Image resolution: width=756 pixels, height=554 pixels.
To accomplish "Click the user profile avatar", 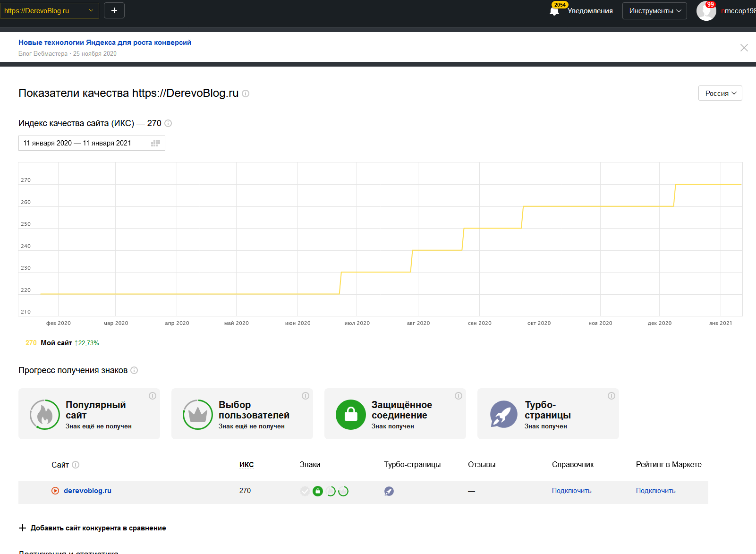I will pos(706,11).
